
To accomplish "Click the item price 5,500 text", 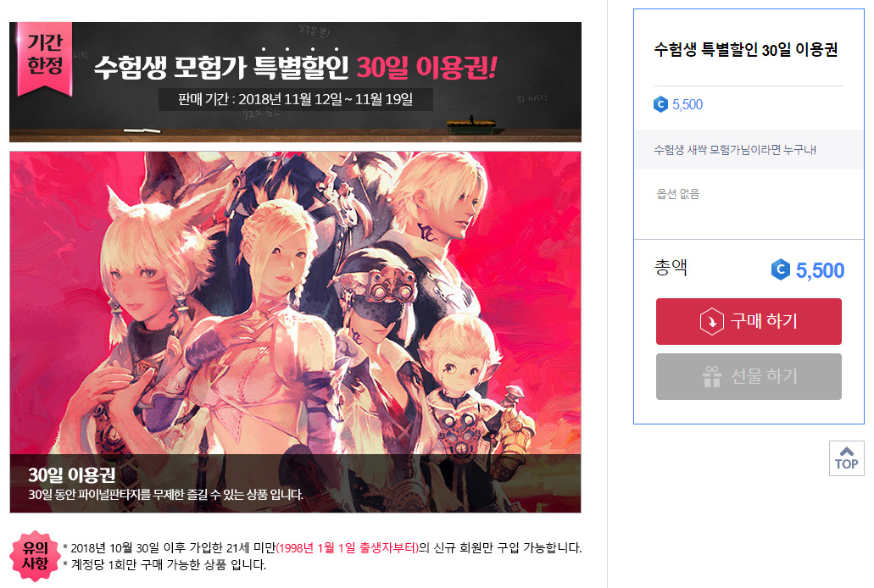I will (688, 104).
